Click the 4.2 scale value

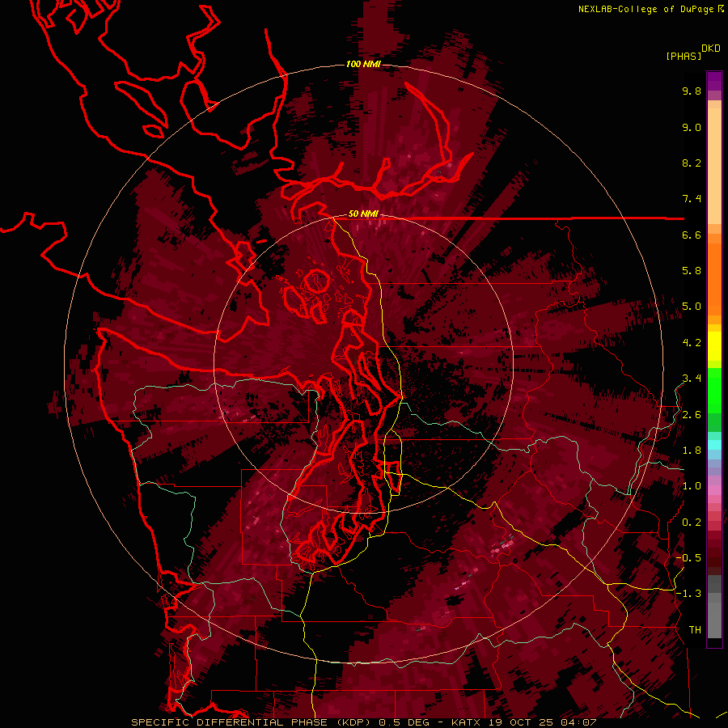(692, 343)
